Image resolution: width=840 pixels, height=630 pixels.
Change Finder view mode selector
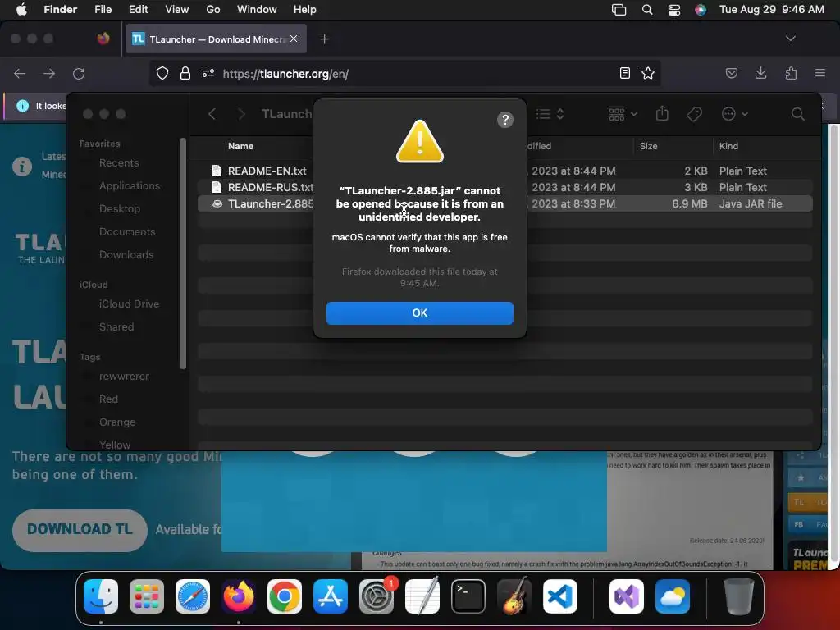(550, 114)
